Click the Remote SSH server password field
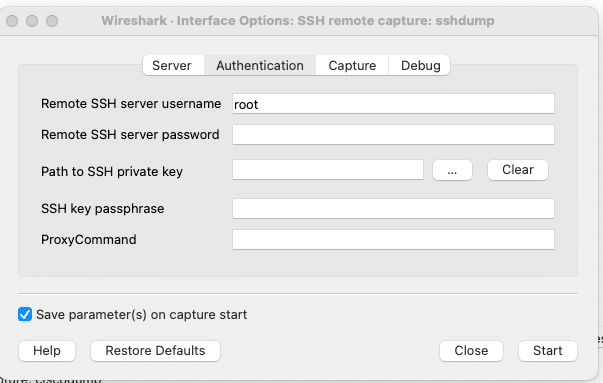Viewport: 603px width, 383px height. click(x=393, y=135)
